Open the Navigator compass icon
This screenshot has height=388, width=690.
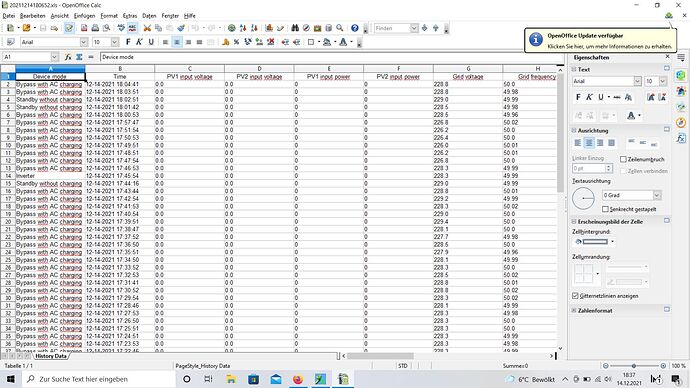pos(306,28)
